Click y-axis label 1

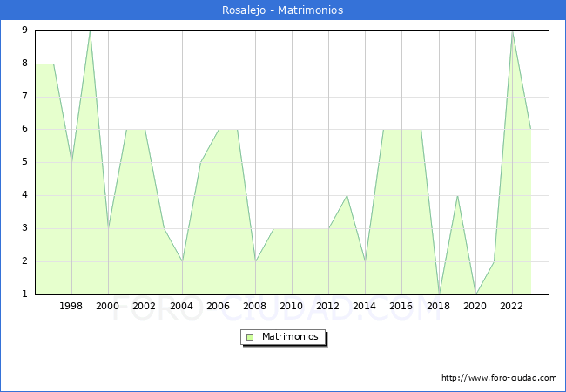pyautogui.click(x=24, y=294)
